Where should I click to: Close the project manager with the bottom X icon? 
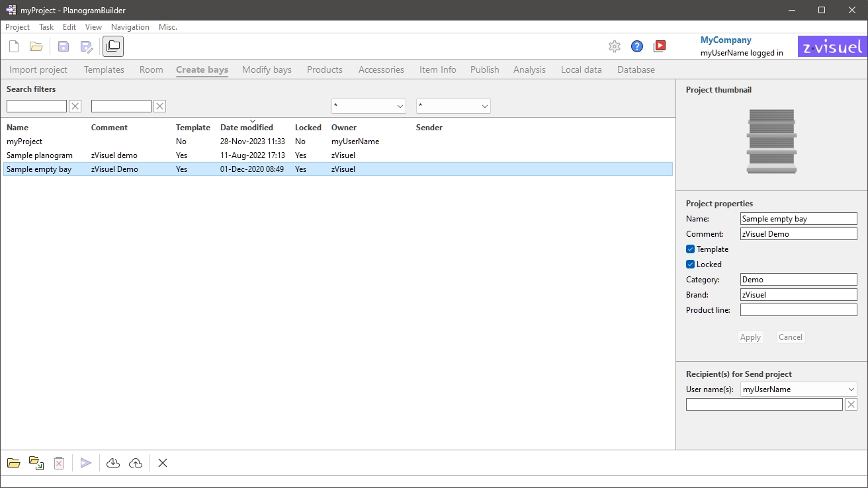click(x=163, y=463)
